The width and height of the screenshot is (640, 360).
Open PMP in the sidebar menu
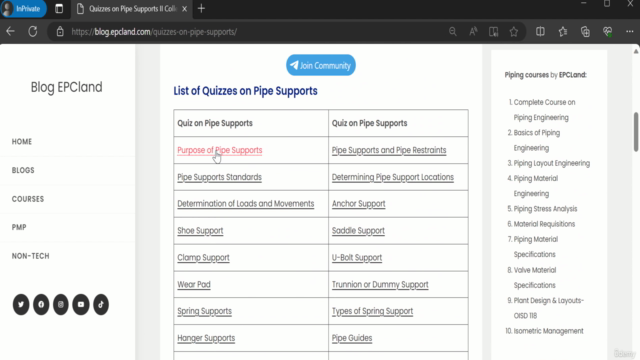pyautogui.click(x=19, y=227)
